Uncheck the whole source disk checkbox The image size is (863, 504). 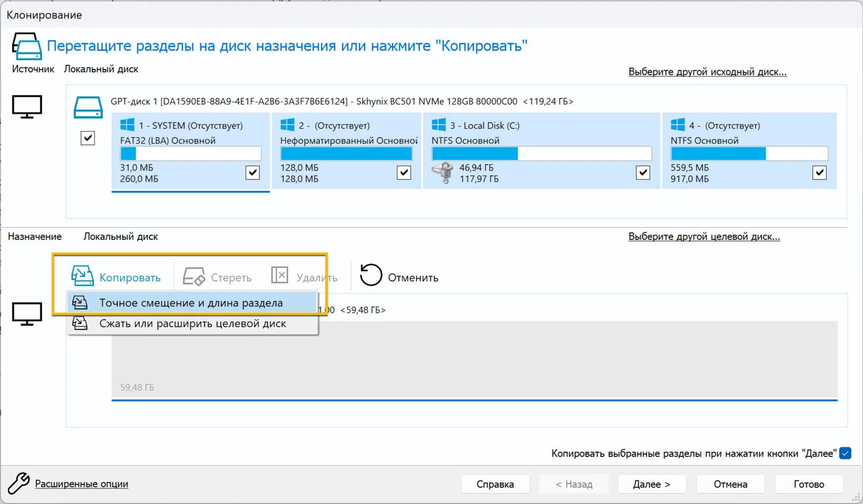pos(87,138)
